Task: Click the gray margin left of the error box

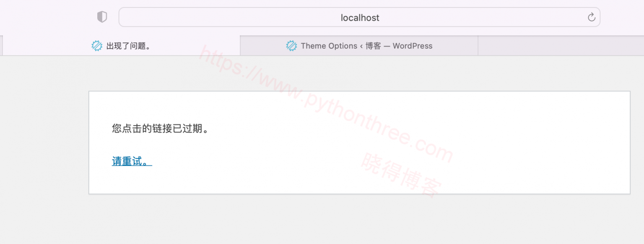Action: click(x=44, y=143)
